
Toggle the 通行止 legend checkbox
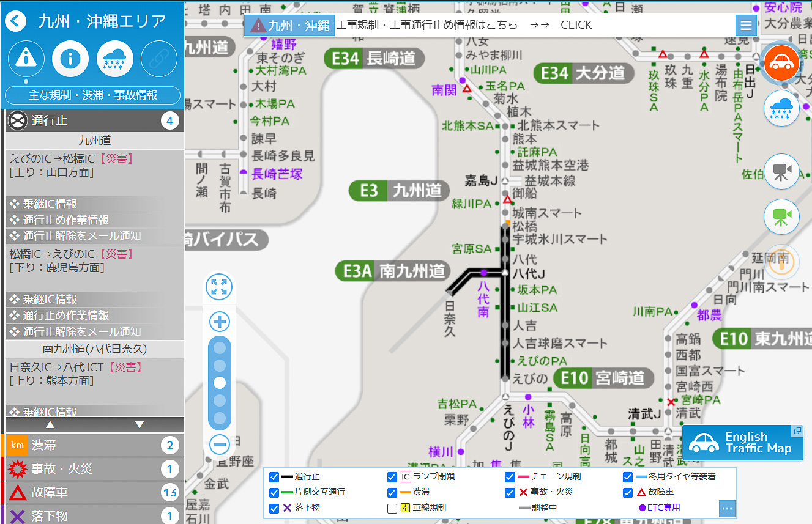(x=274, y=477)
